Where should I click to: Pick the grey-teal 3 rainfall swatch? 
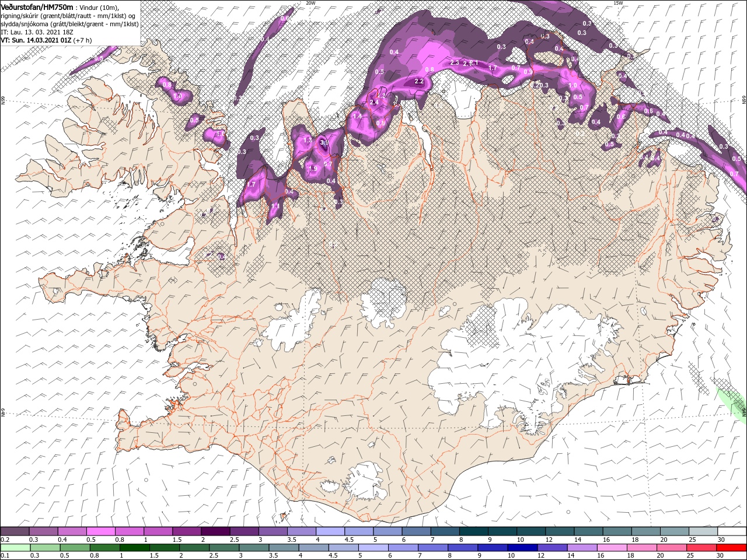point(253,548)
